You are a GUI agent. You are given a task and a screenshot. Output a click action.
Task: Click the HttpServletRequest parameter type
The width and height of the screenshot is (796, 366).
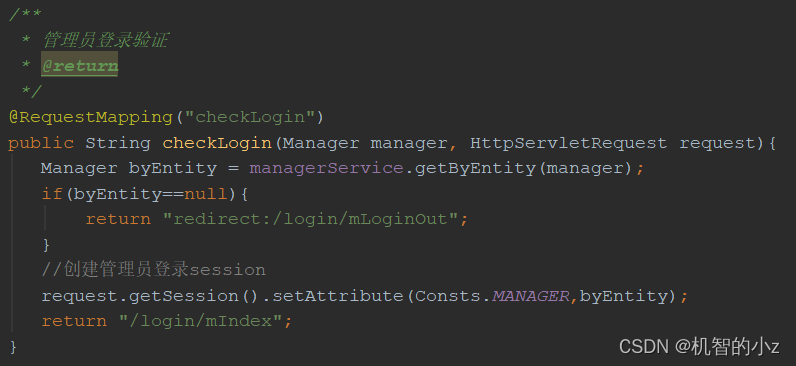tap(569, 143)
